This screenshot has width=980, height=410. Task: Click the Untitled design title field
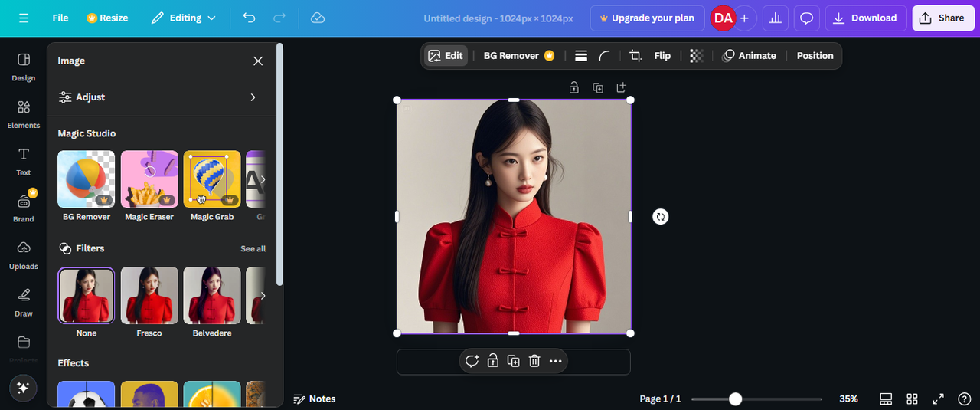coord(498,18)
